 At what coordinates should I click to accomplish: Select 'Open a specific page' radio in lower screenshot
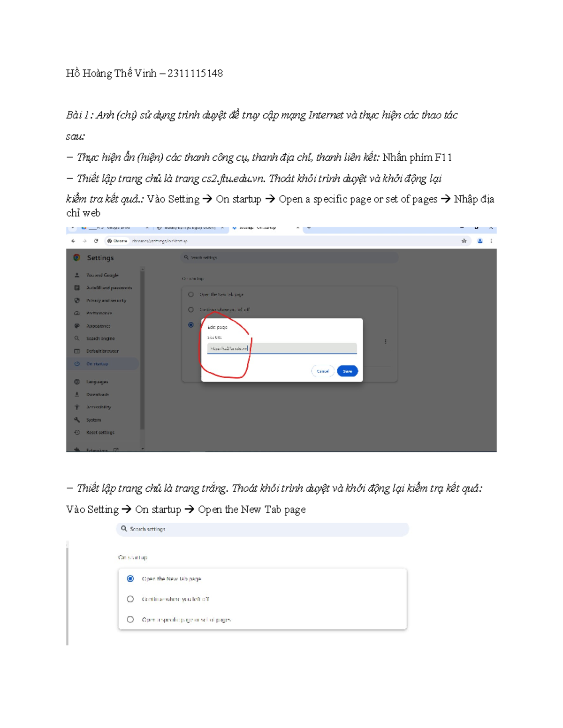pyautogui.click(x=130, y=620)
